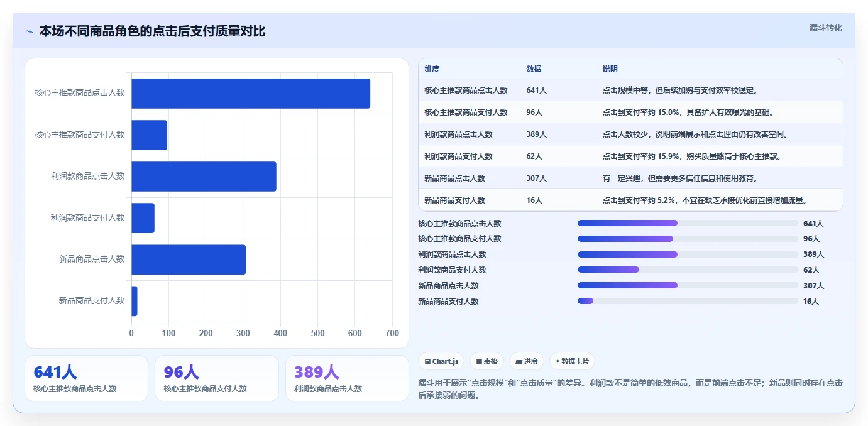868x426 pixels.
Task: Click the 新品商品点击人数 chart bar
Action: pyautogui.click(x=189, y=259)
